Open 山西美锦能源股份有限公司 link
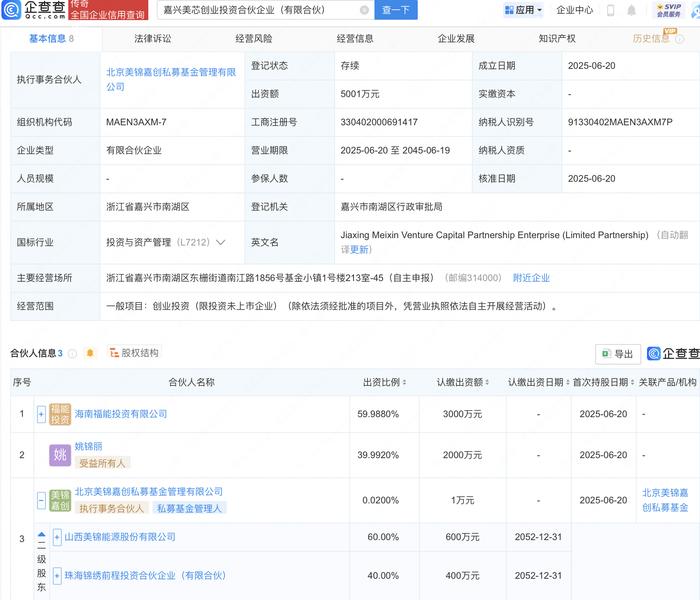 [x=120, y=537]
